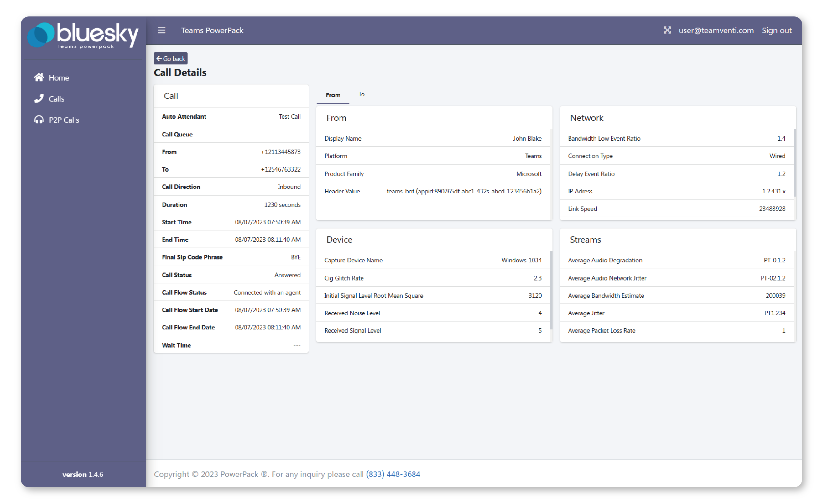Click the hamburger menu icon

click(162, 30)
